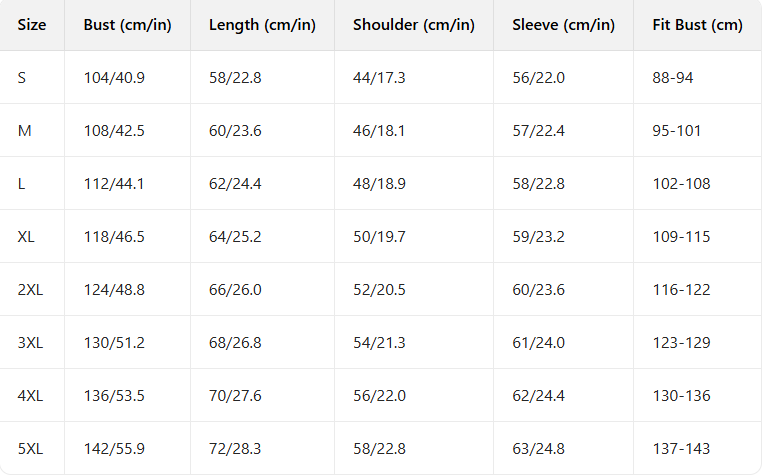The image size is (763, 475).
Task: Select shoulder value 52/20.5
Action: coord(379,289)
